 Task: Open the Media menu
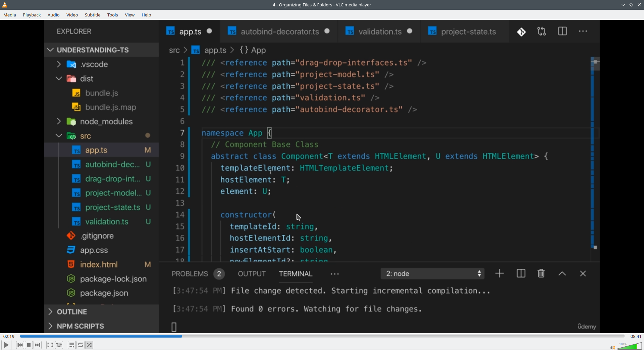point(10,15)
